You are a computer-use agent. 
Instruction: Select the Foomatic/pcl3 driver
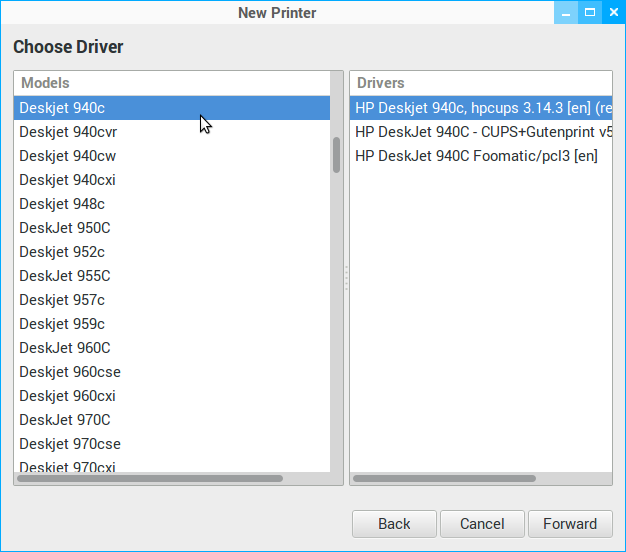(x=476, y=156)
